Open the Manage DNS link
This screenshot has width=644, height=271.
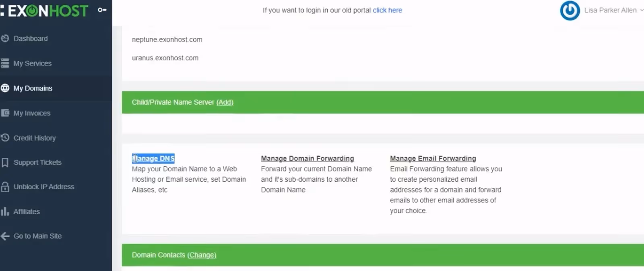tap(153, 159)
